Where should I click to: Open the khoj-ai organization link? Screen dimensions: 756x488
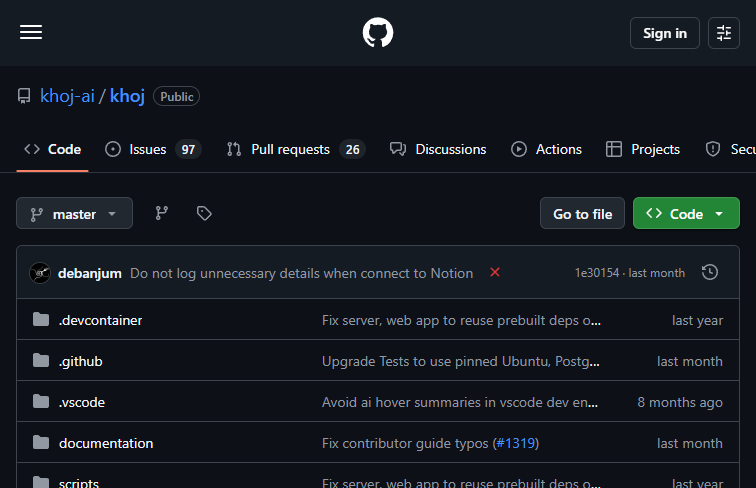point(67,96)
